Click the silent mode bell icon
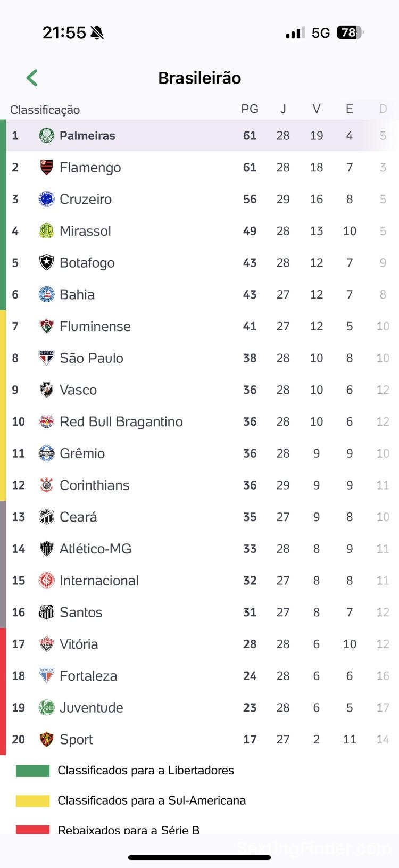Image resolution: width=399 pixels, height=868 pixels. pyautogui.click(x=97, y=33)
